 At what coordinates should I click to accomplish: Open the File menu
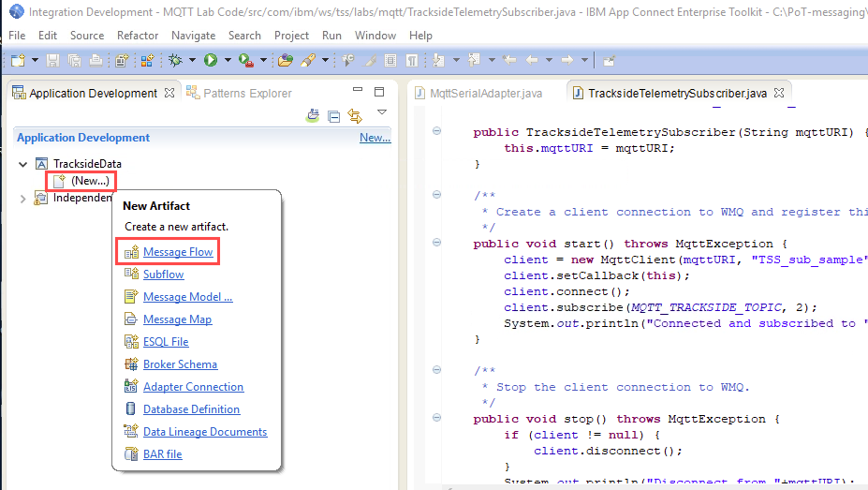click(17, 36)
